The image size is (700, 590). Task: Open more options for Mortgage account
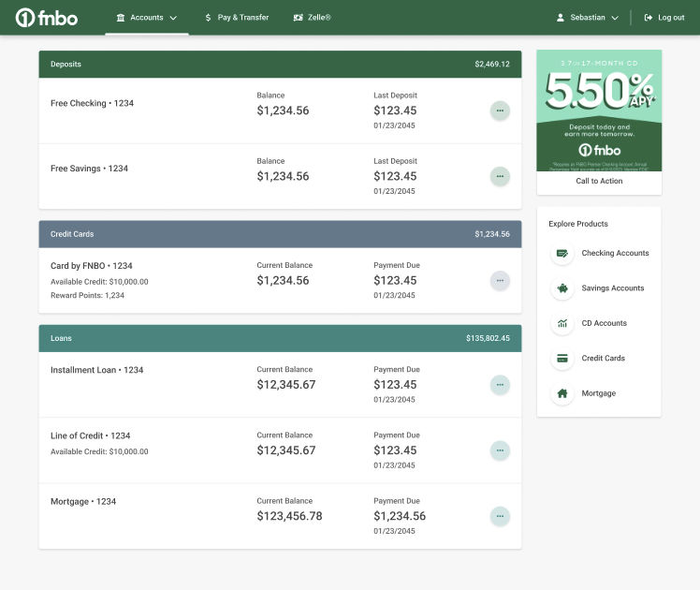tap(500, 516)
